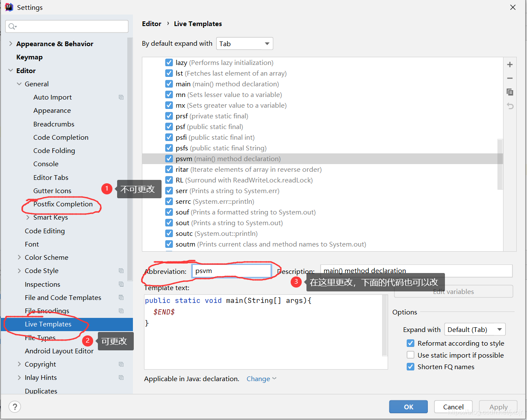Image resolution: width=527 pixels, height=420 pixels.
Task: Duplicate the selected live template
Action: click(x=509, y=92)
